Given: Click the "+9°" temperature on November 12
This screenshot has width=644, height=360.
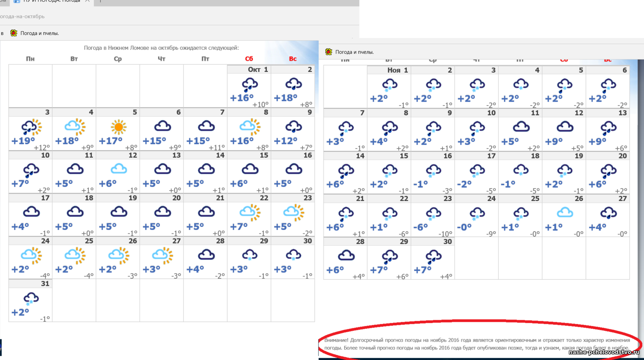Looking at the screenshot, I should 553,142.
